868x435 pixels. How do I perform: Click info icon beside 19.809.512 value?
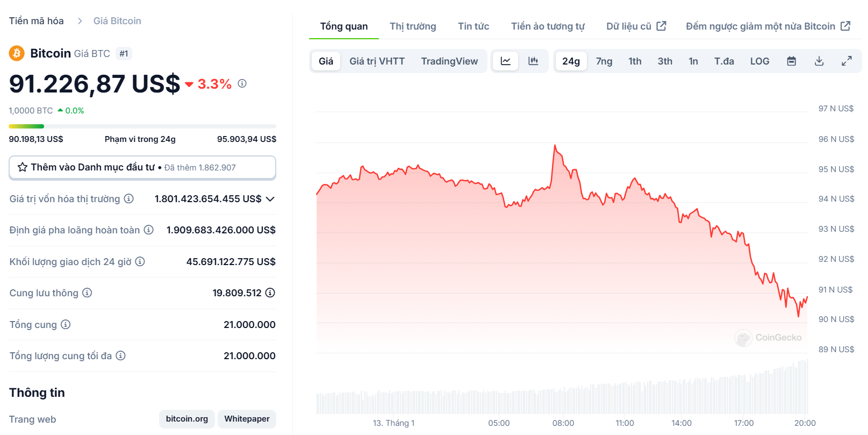[270, 293]
